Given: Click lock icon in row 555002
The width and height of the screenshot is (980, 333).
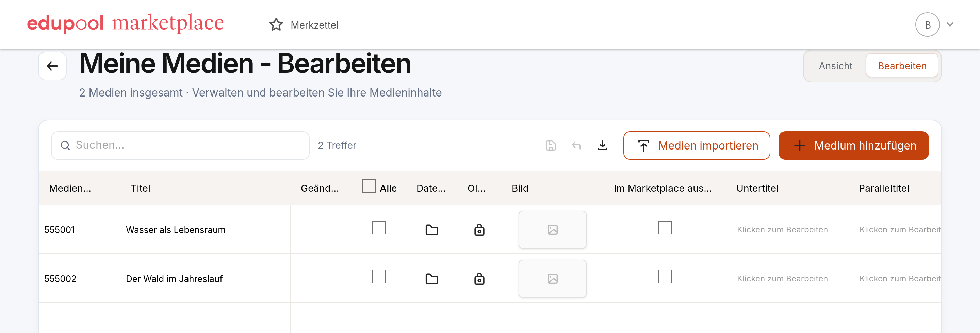Looking at the screenshot, I should point(479,279).
